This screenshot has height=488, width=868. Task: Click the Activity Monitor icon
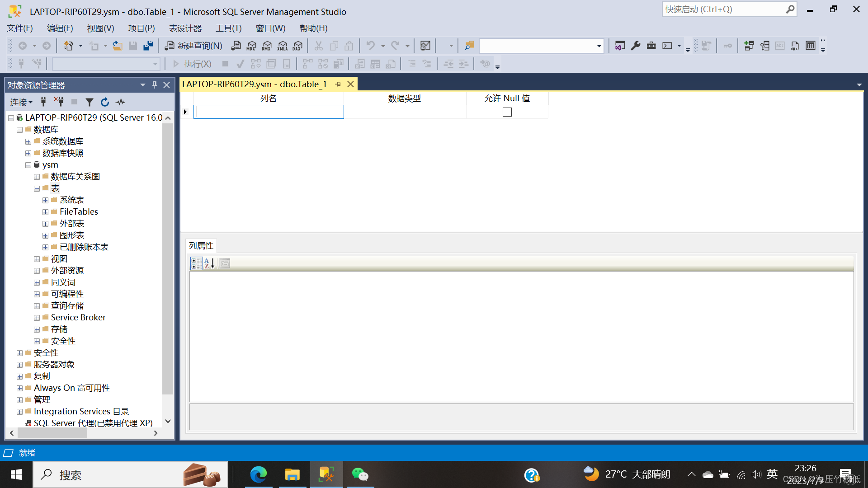click(425, 46)
